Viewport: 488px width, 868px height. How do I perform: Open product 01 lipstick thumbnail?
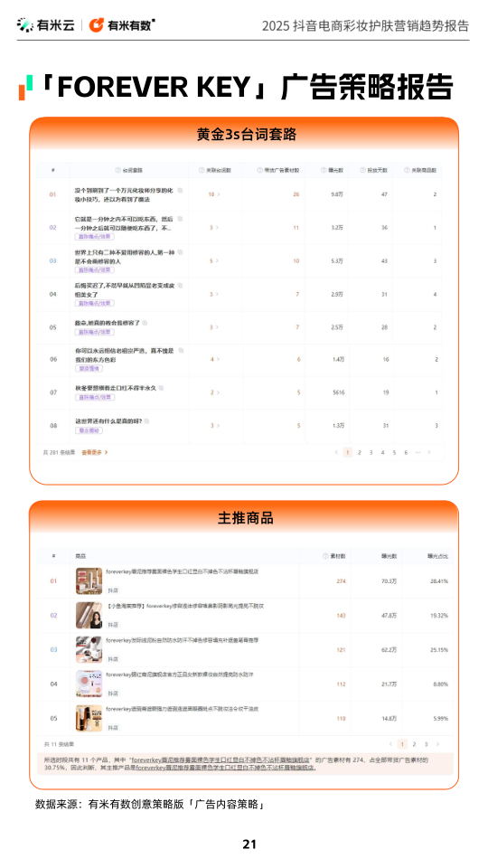click(x=89, y=580)
